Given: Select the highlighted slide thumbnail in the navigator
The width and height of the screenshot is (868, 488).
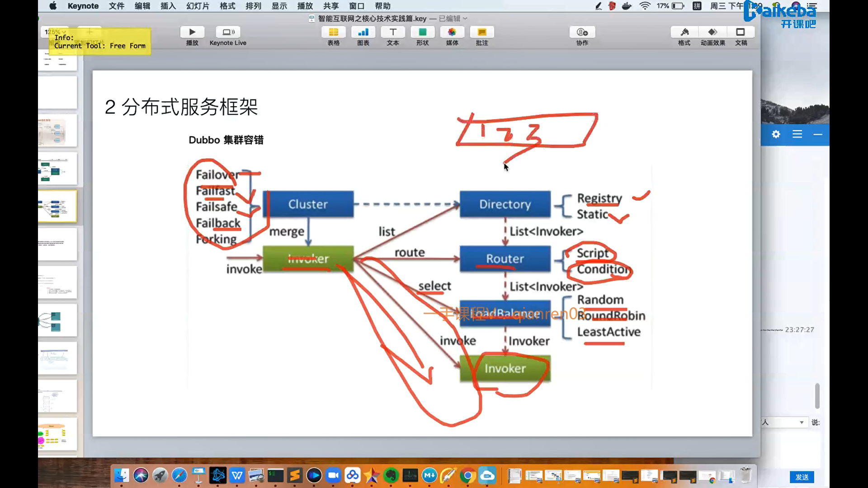Looking at the screenshot, I should 57,206.
